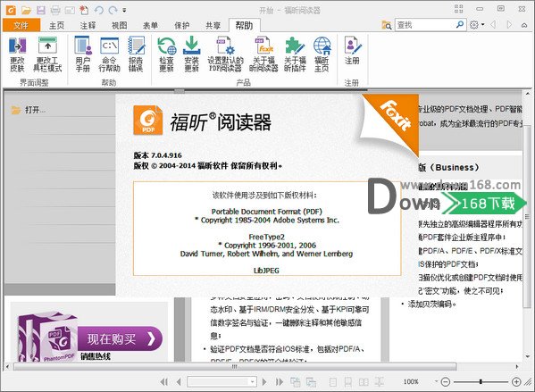Select 设置默认的PDF阅读器 option

(x=225, y=54)
